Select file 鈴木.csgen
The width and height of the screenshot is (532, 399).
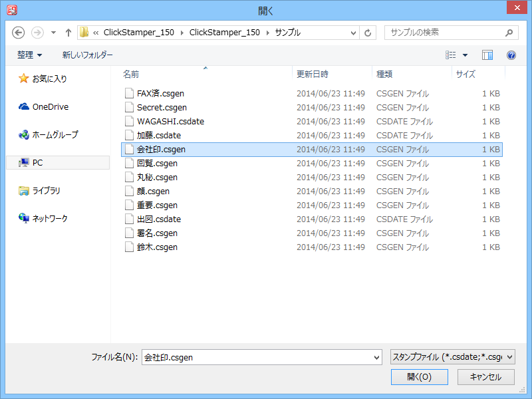[x=311, y=247]
